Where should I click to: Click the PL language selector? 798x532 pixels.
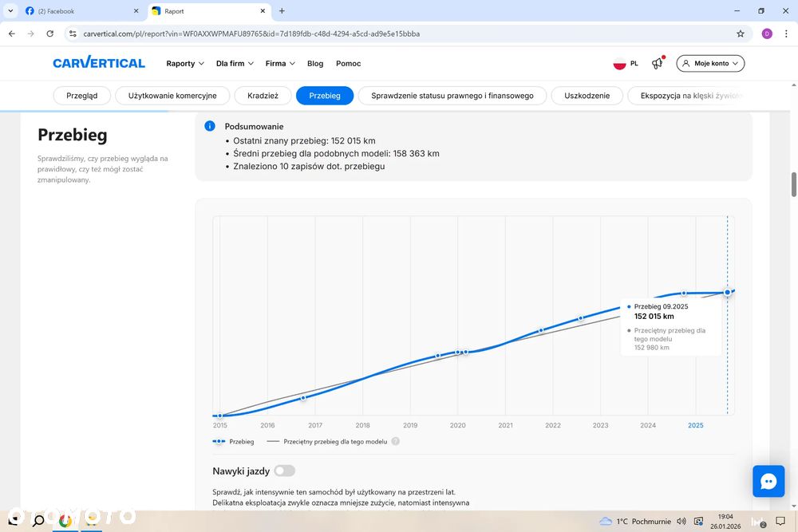[634, 64]
